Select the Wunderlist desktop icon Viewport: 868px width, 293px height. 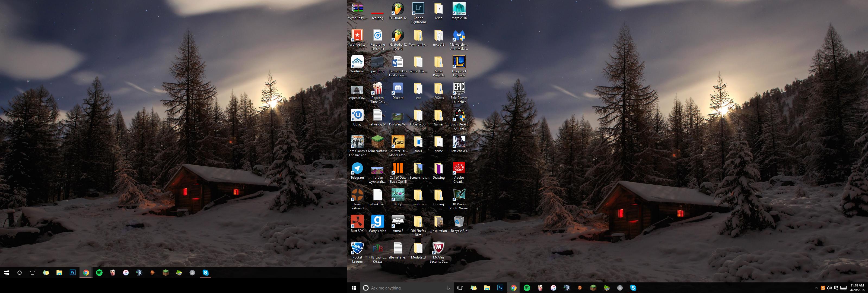357,37
